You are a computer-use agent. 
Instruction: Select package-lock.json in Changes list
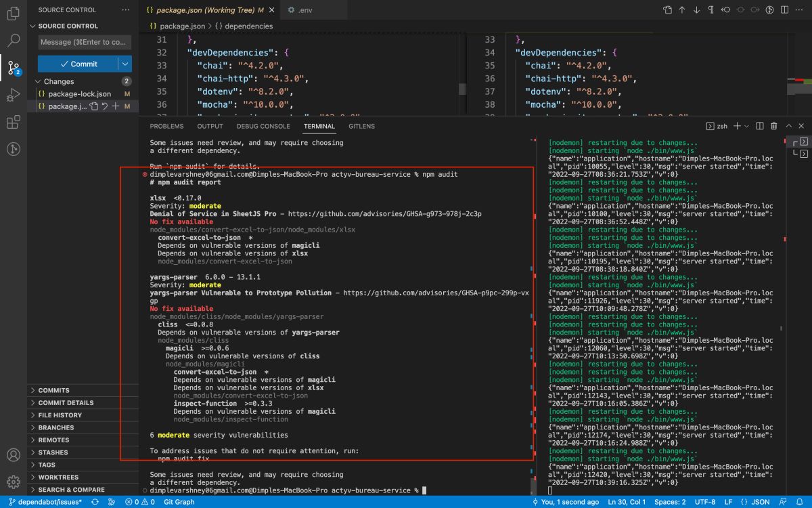coord(83,94)
